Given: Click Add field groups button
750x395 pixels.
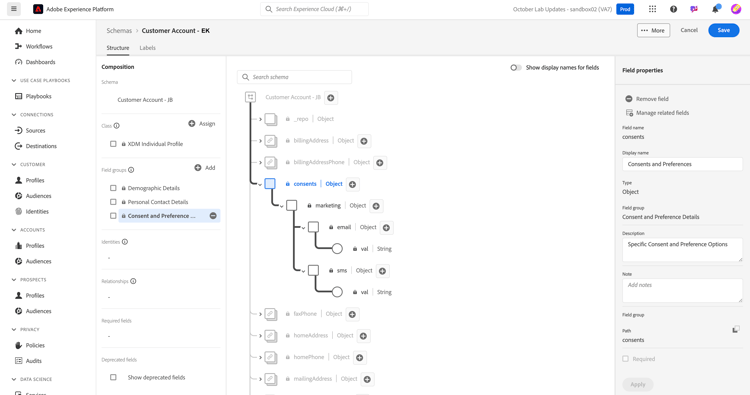Looking at the screenshot, I should click(x=205, y=167).
